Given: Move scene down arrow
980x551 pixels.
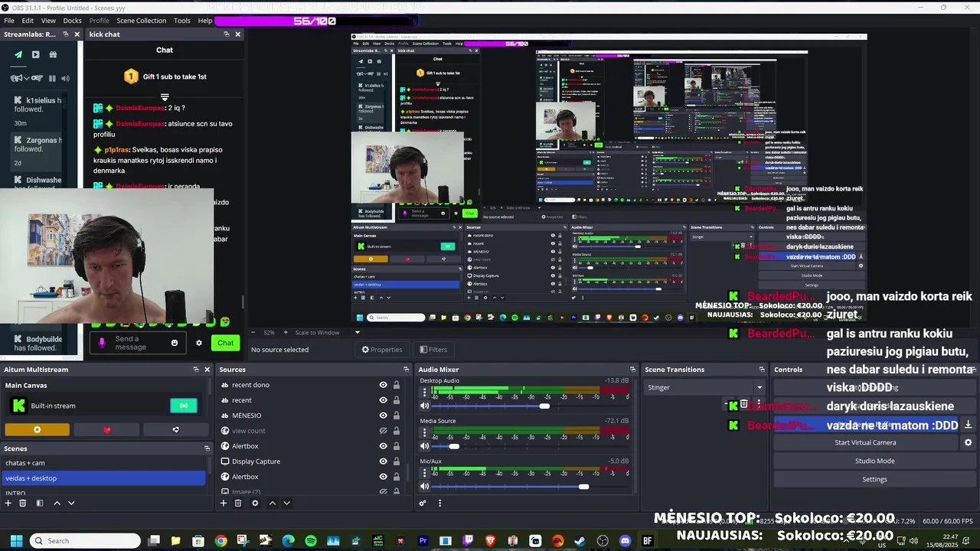Looking at the screenshot, I should (x=71, y=503).
